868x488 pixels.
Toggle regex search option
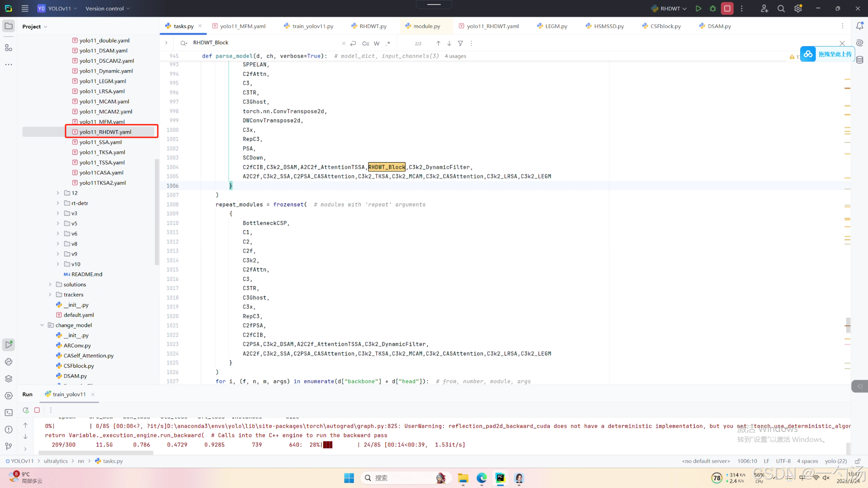tap(388, 43)
